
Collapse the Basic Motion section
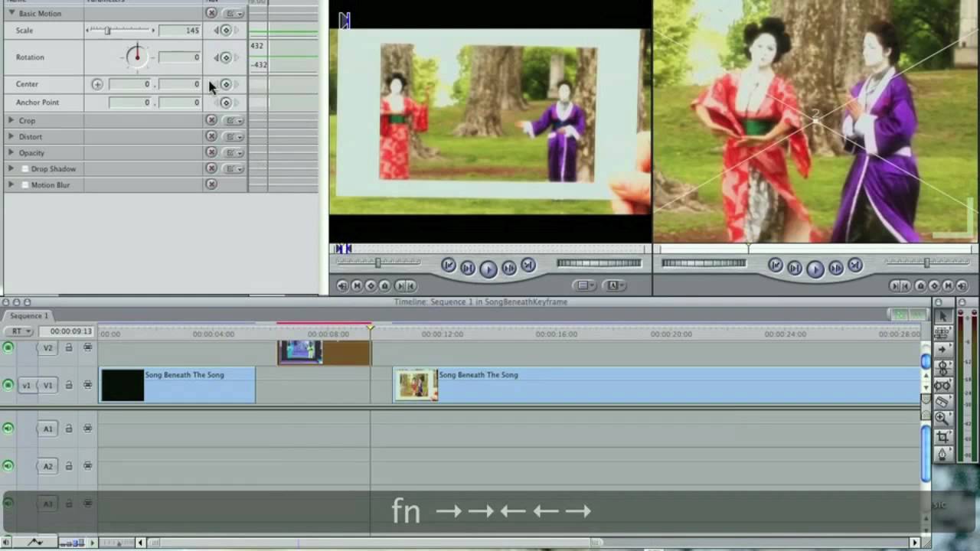coord(11,13)
